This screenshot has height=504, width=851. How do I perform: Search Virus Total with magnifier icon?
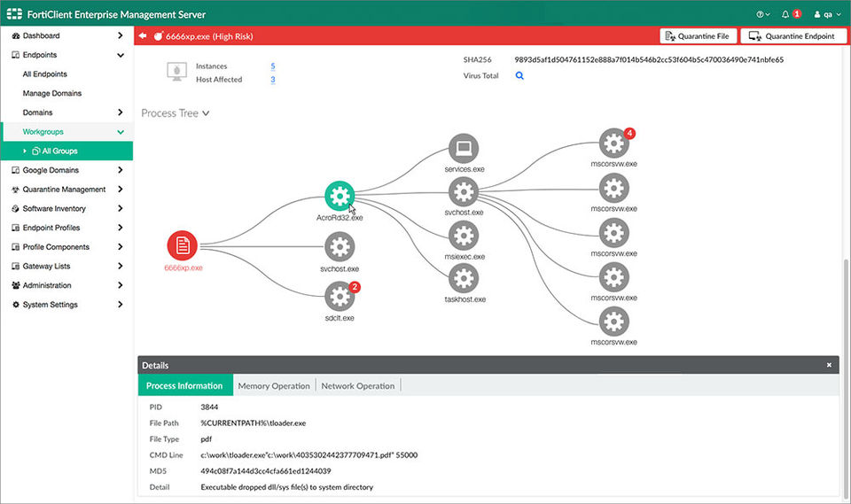[519, 76]
